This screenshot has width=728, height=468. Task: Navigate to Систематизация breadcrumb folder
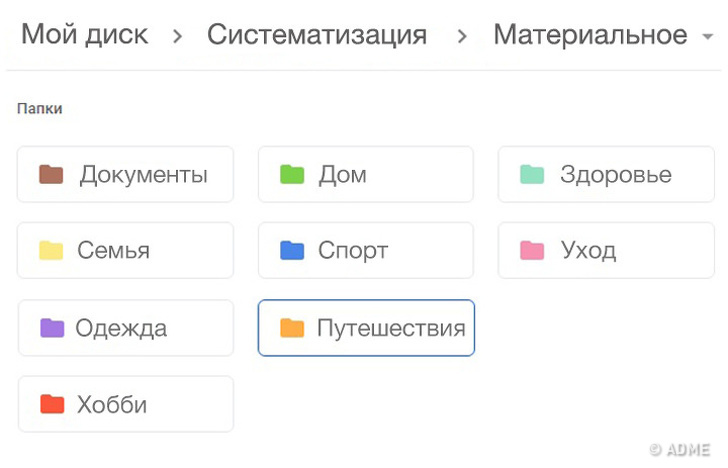pyautogui.click(x=316, y=35)
